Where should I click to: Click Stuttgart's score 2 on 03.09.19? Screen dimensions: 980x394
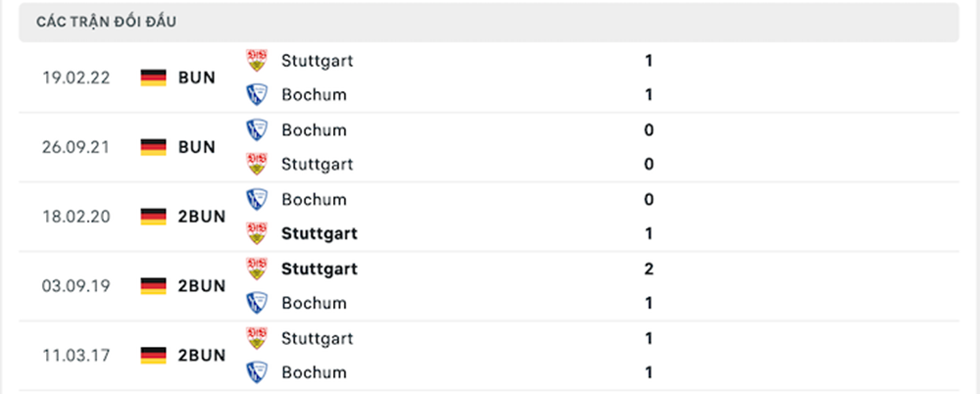click(x=649, y=269)
